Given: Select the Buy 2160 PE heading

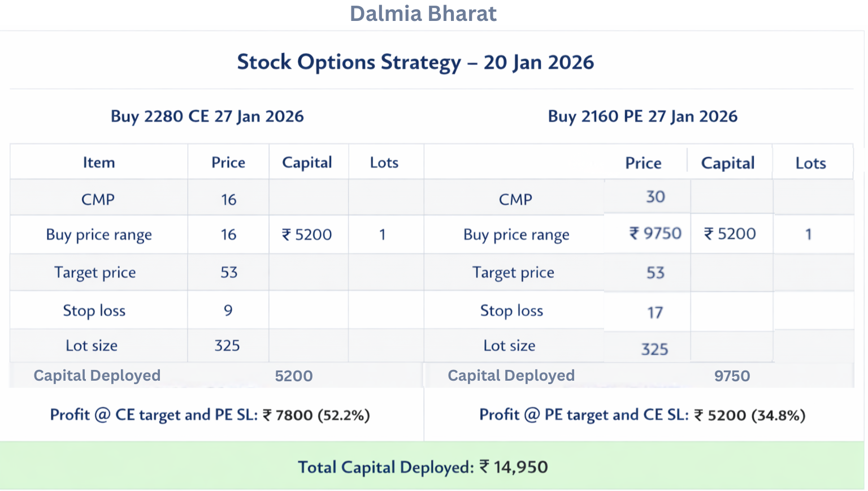Looking at the screenshot, I should point(643,117).
